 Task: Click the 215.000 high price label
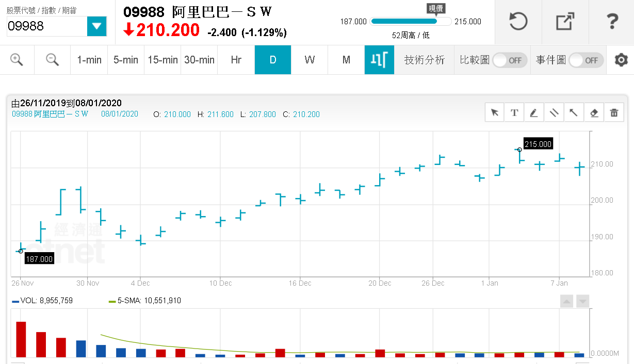click(538, 144)
